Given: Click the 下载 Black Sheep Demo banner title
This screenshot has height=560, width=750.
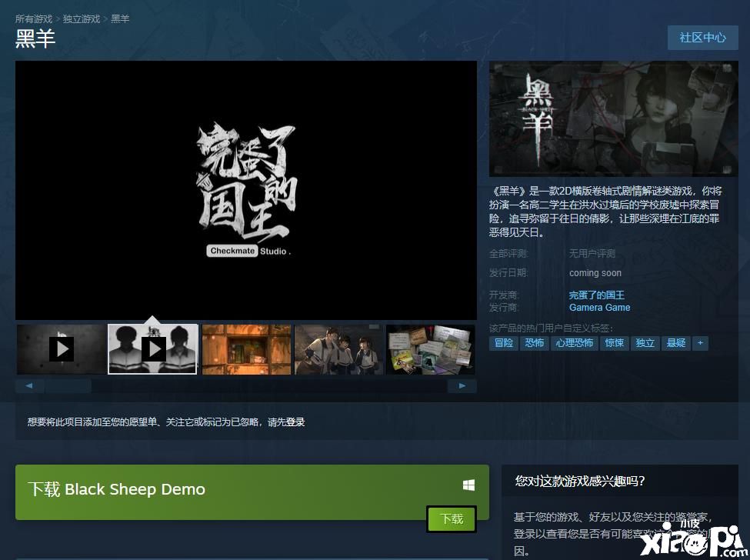Looking at the screenshot, I should coord(117,489).
